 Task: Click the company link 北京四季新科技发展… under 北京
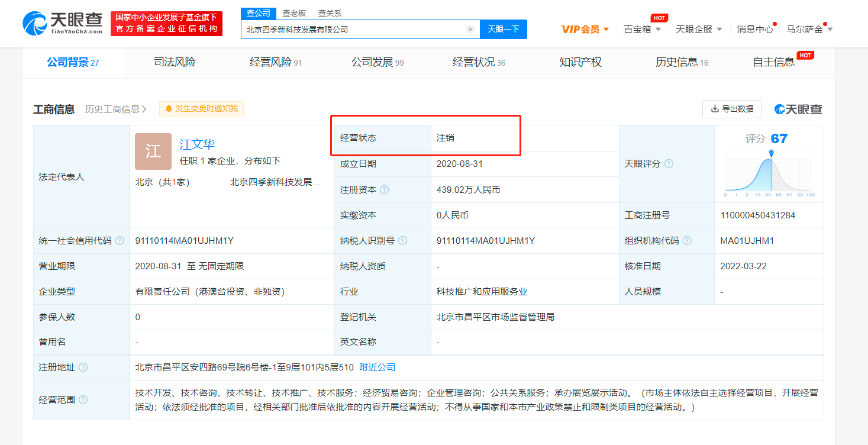click(x=276, y=182)
